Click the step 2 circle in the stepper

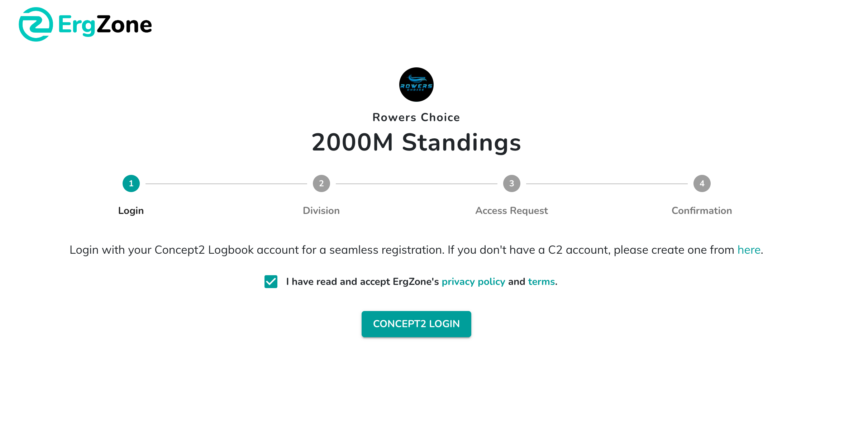[x=321, y=183]
